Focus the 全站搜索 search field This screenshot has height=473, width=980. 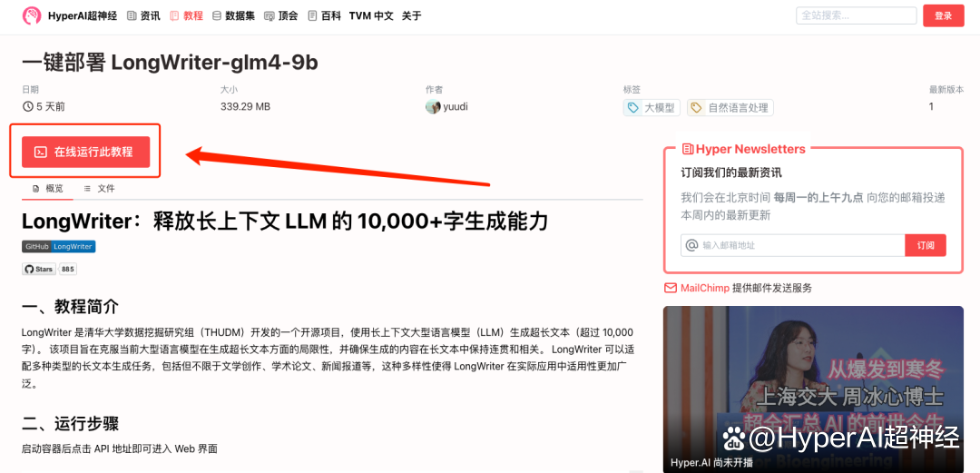tap(856, 15)
